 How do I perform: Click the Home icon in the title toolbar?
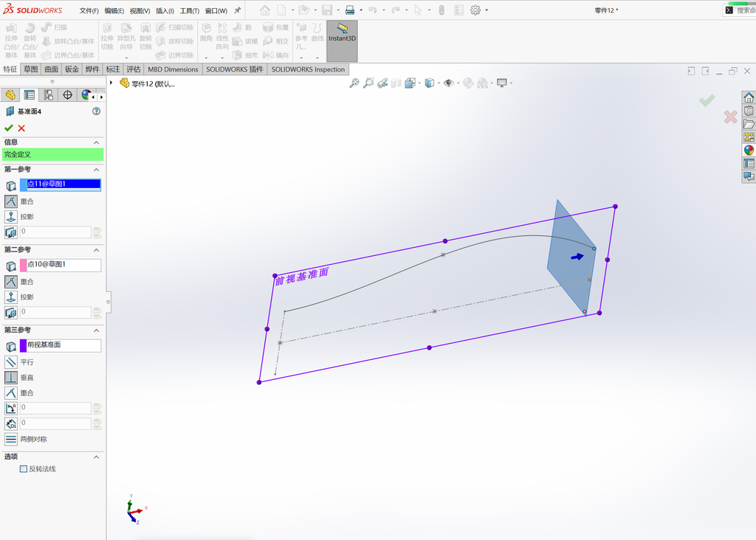tap(265, 10)
